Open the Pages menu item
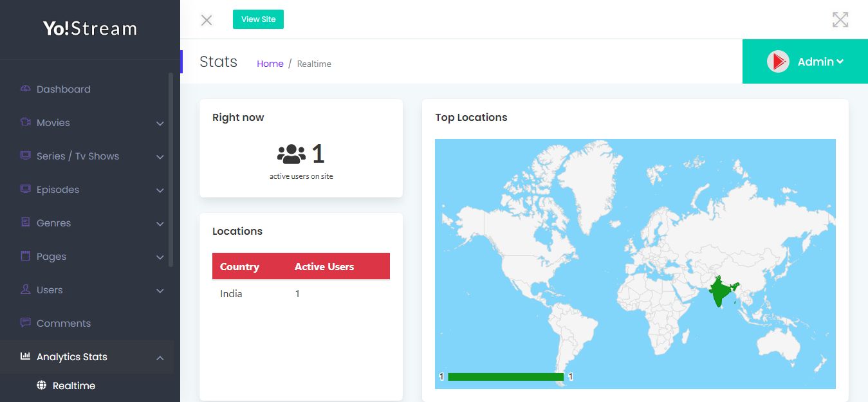 (51, 257)
